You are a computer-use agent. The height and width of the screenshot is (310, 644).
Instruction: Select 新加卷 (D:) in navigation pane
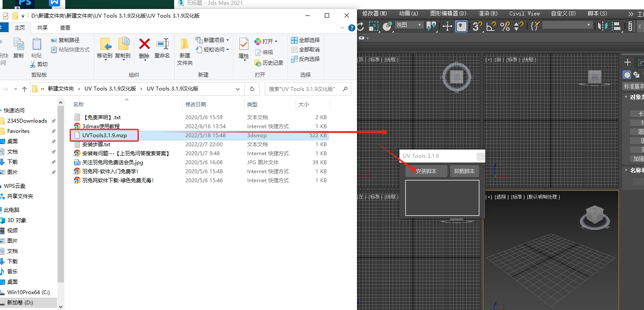coord(29,303)
